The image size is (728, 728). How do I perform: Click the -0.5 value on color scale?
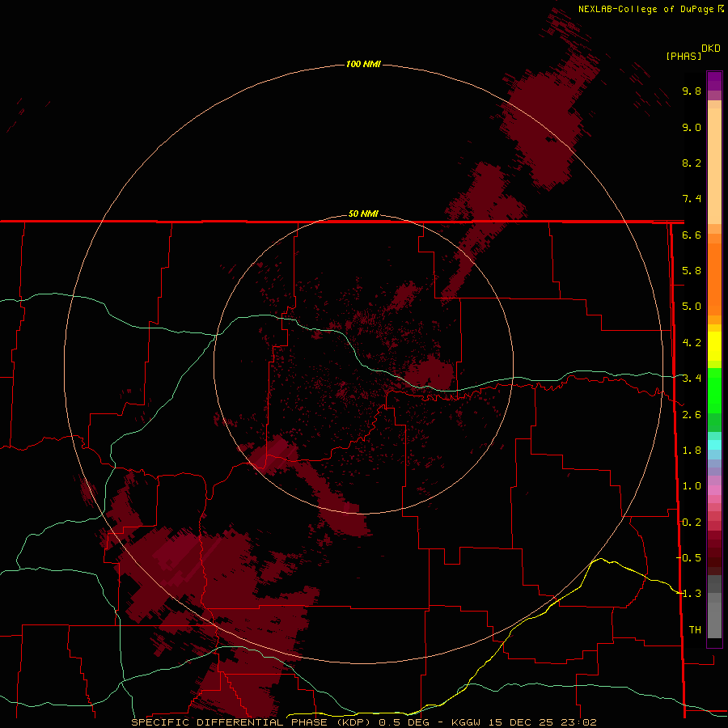688,558
